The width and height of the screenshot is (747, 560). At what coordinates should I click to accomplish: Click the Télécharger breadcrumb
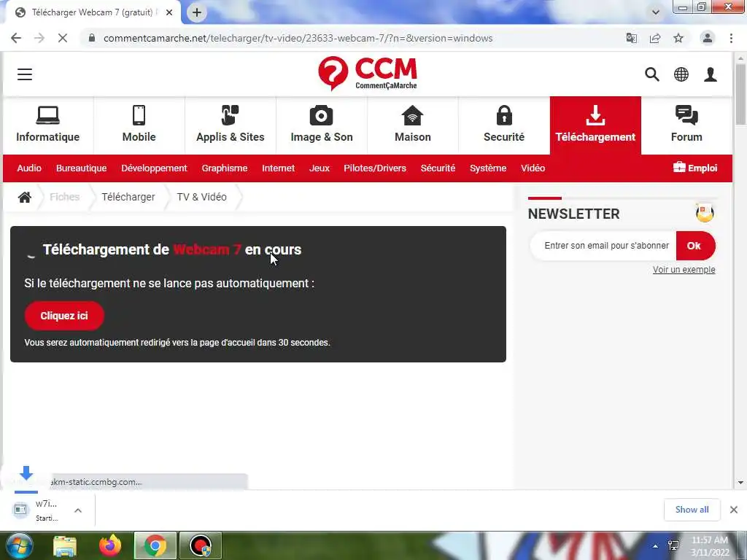click(x=128, y=197)
